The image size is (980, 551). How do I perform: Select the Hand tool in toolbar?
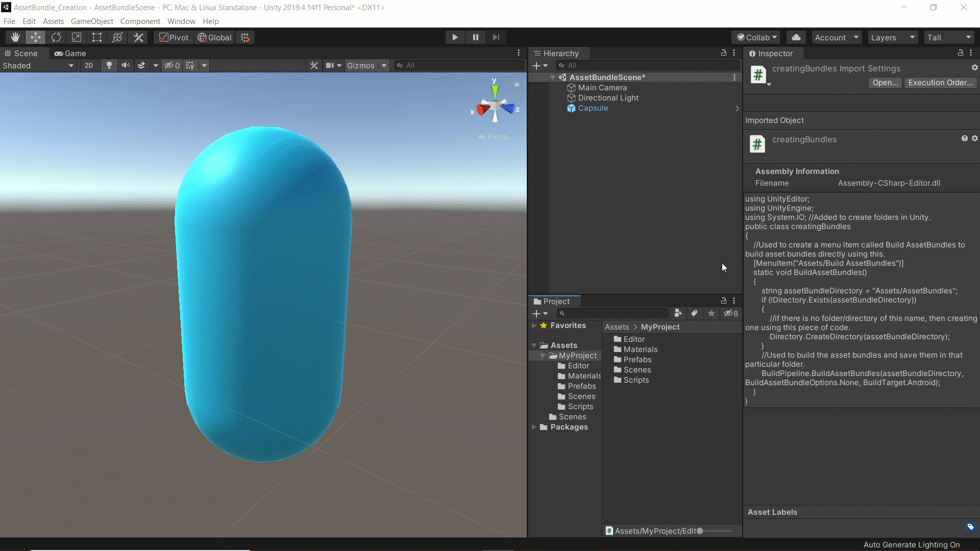pyautogui.click(x=15, y=37)
